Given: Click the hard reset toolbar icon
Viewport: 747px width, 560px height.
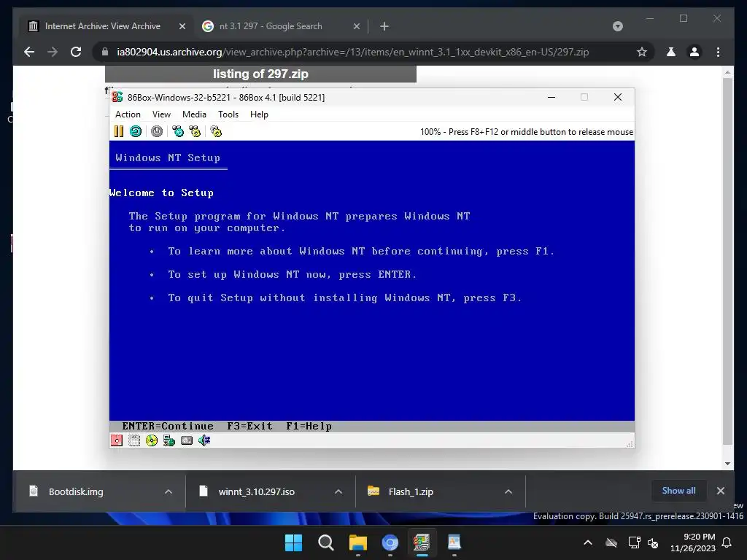Looking at the screenshot, I should [x=136, y=131].
